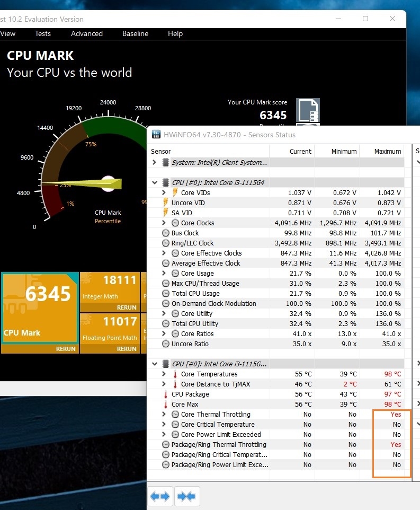The width and height of the screenshot is (420, 510).
Task: Select the Floating Point Math 11017 tile
Action: 110,329
